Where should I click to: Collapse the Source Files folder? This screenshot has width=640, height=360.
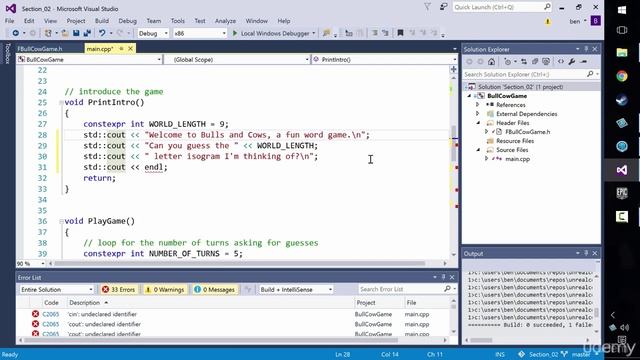pos(478,149)
